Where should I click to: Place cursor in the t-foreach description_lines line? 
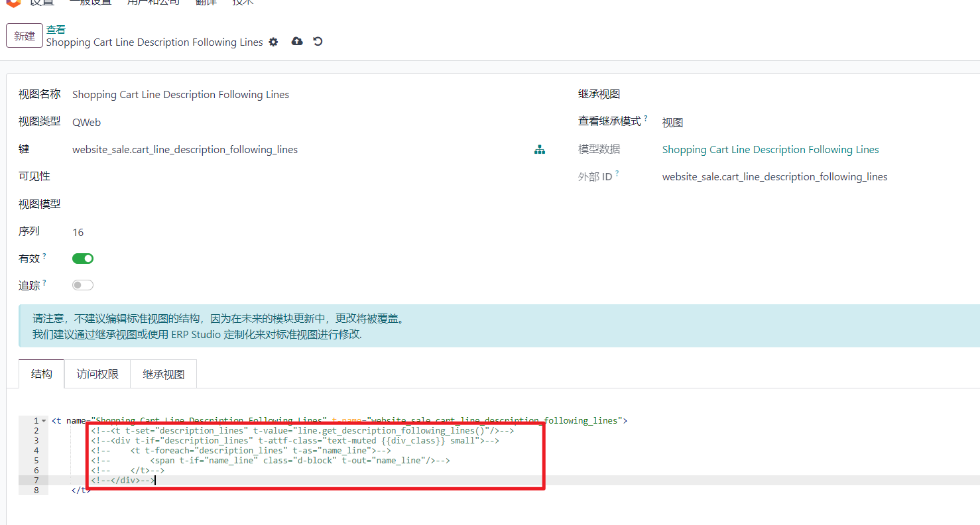click(241, 451)
